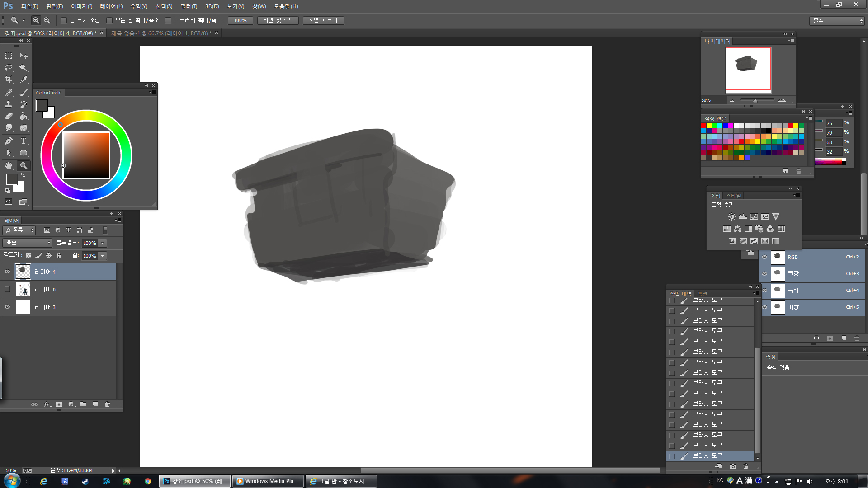This screenshot has height=488, width=868.
Task: Select the Move tool
Action: [24, 56]
